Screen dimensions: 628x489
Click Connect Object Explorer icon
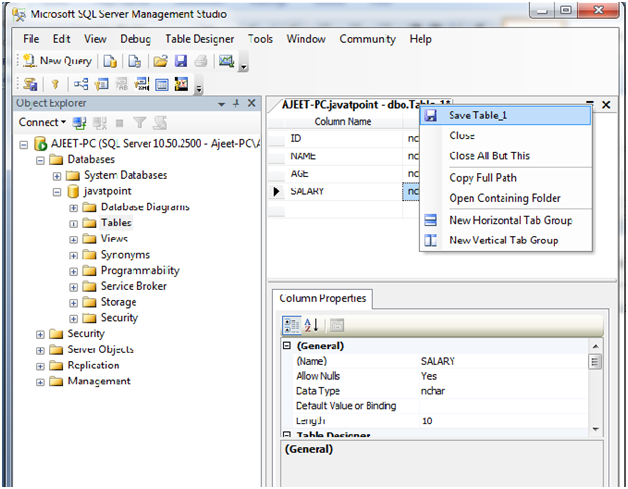[x=79, y=123]
